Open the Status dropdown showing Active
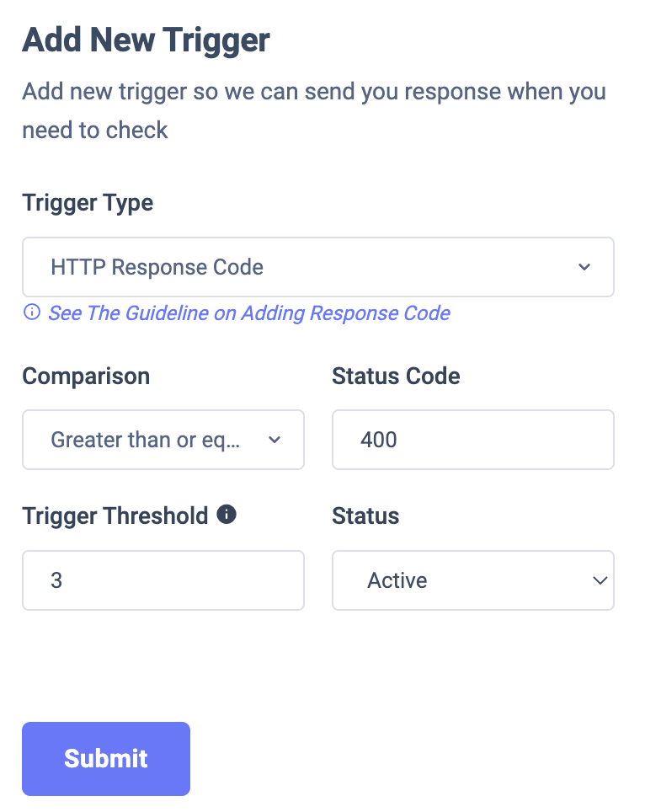 click(473, 580)
